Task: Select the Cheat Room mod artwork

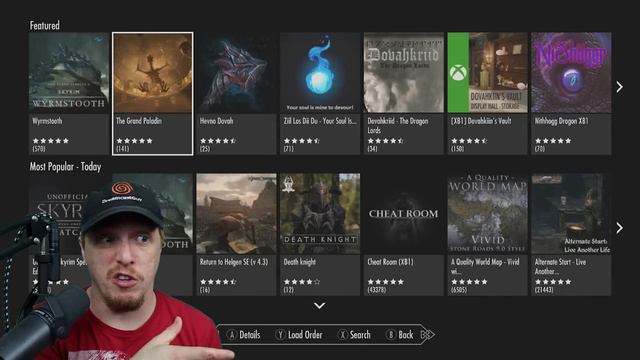Action: pyautogui.click(x=404, y=213)
